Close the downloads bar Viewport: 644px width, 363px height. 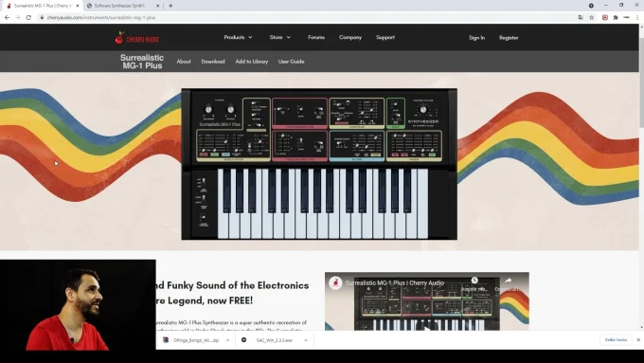pos(638,340)
